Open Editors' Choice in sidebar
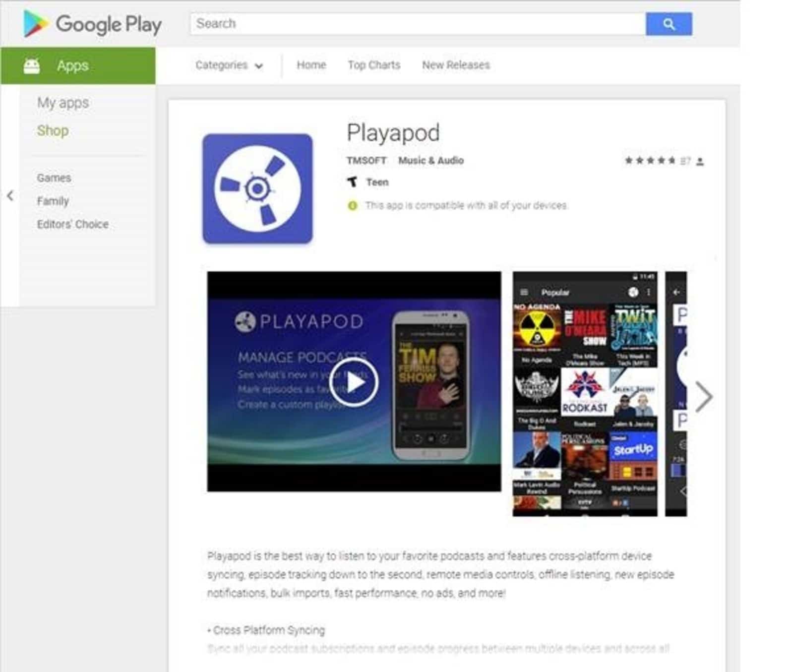 (72, 224)
